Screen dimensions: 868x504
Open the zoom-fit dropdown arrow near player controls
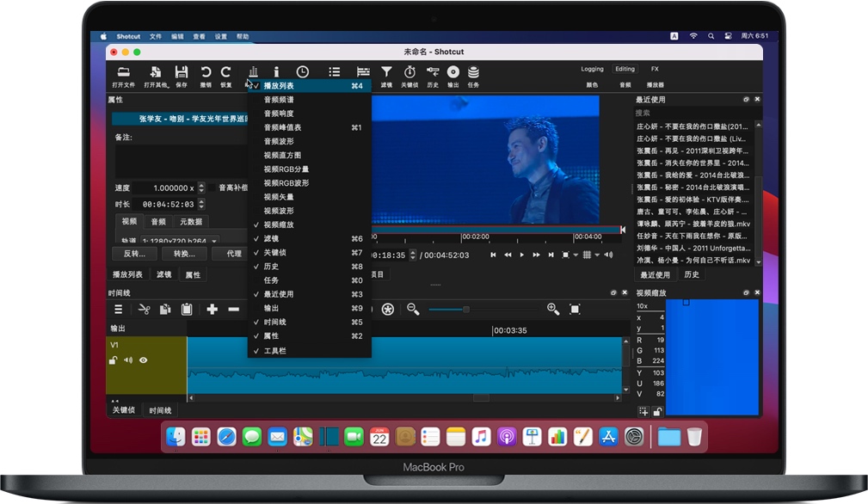point(576,254)
